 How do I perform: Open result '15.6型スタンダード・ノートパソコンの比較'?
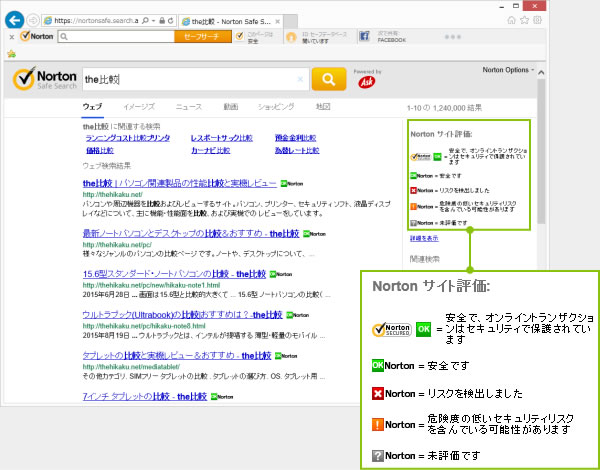(174, 274)
